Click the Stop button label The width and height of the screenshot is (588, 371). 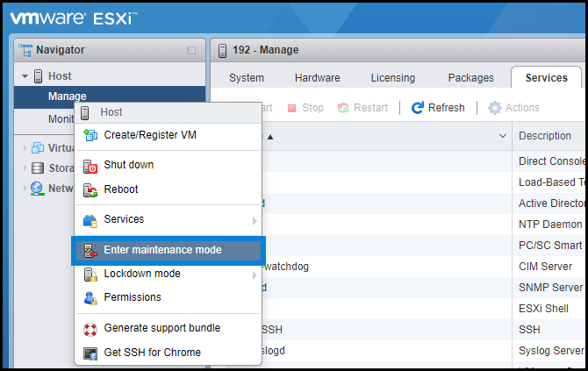click(x=312, y=108)
